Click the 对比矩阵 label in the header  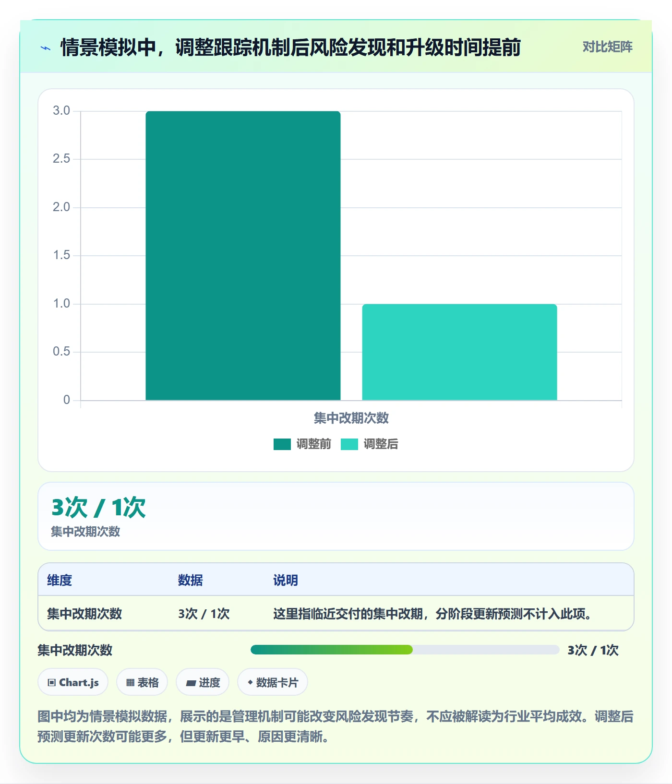click(x=607, y=47)
